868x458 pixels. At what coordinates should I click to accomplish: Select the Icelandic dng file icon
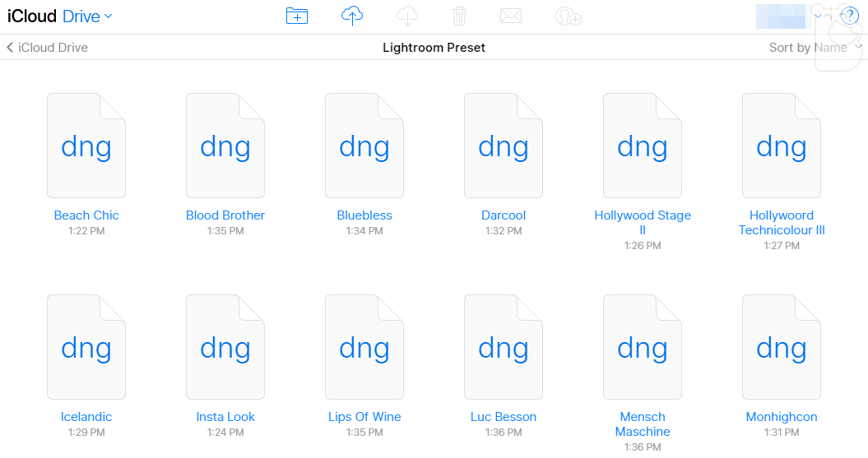pyautogui.click(x=86, y=347)
